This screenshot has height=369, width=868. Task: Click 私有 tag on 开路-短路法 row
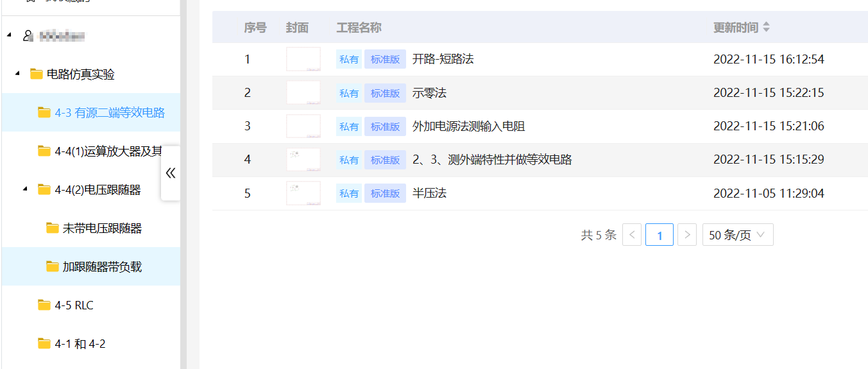pyautogui.click(x=349, y=60)
